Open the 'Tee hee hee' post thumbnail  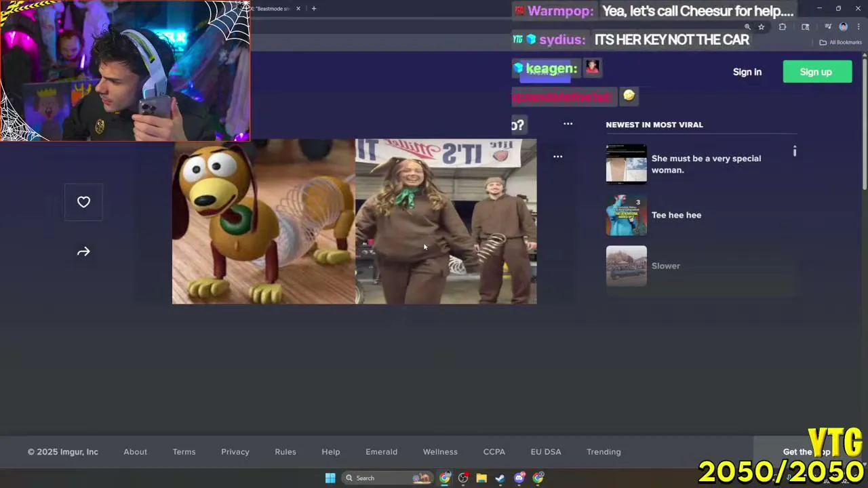tap(626, 215)
